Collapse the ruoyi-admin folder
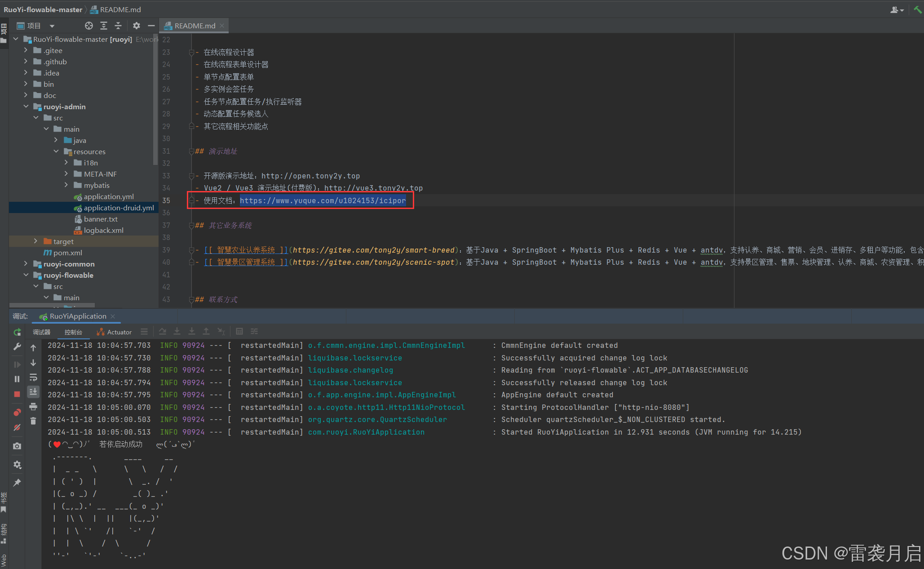This screenshot has height=569, width=924. 26,107
